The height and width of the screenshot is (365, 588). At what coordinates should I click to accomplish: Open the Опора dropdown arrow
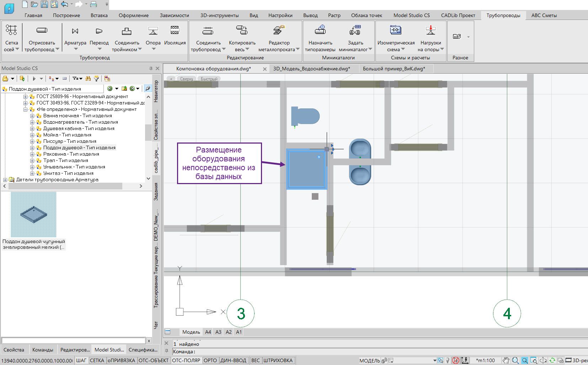[153, 49]
